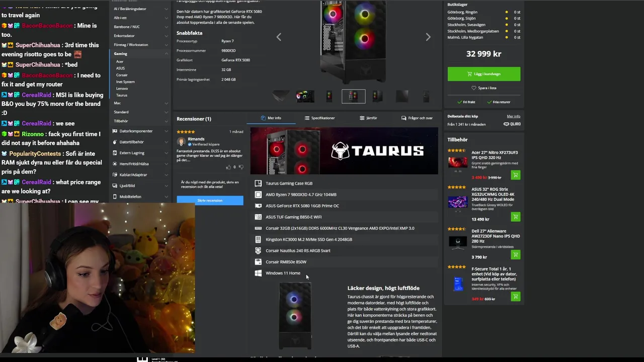Click the Rimands reviewer avatar
The image size is (644, 362).
coord(181,142)
